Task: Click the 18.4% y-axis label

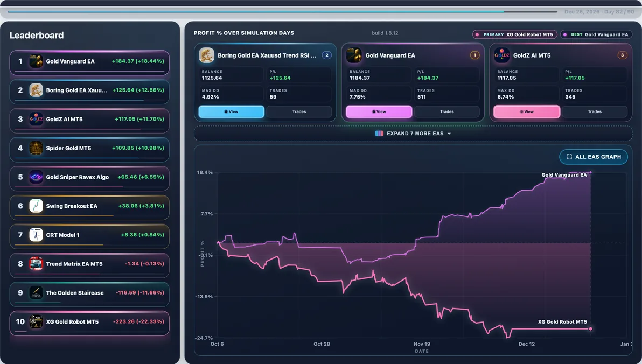Action: point(205,172)
